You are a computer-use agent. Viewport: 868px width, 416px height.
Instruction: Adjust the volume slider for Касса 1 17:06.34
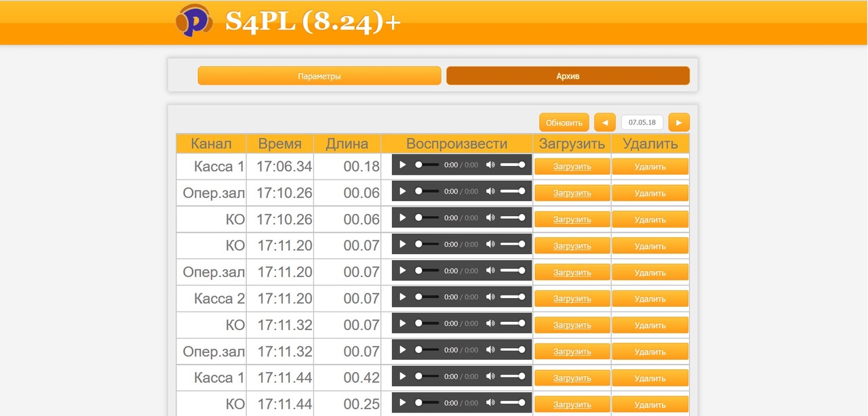point(513,165)
